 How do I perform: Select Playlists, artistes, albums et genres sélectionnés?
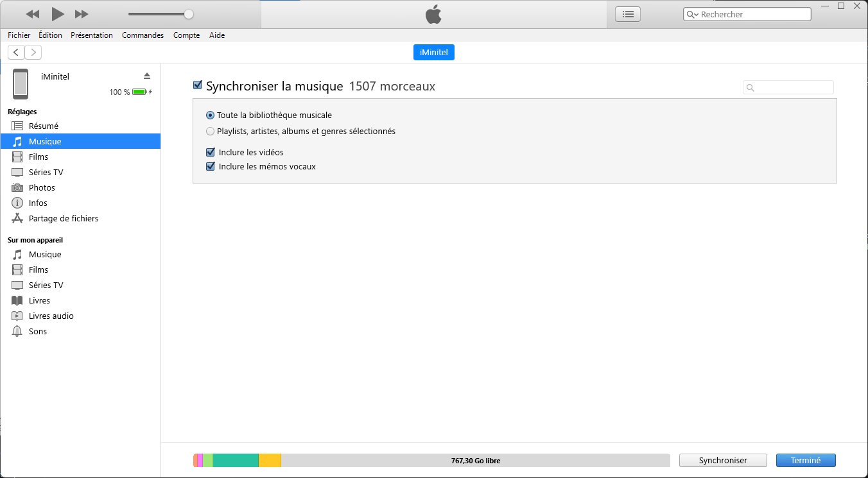point(210,131)
